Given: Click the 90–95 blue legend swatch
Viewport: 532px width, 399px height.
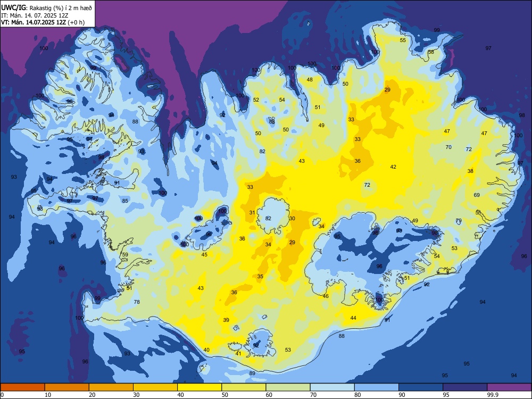Looking at the screenshot, I should pos(421,387).
